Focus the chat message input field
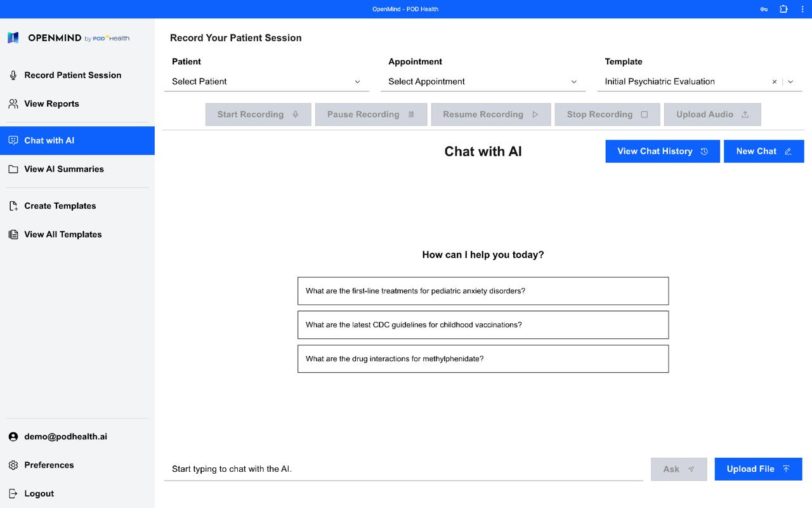The image size is (812, 508). click(x=403, y=469)
